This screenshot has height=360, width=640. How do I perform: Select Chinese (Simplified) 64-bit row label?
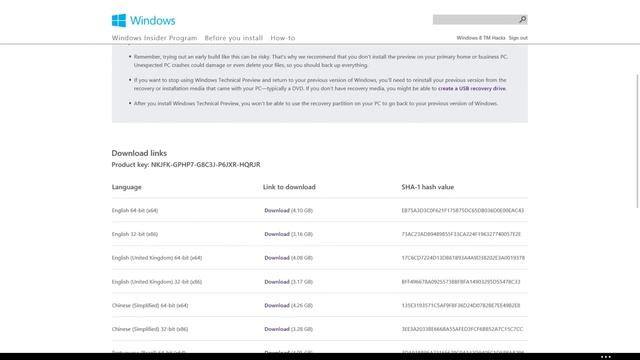coord(150,306)
